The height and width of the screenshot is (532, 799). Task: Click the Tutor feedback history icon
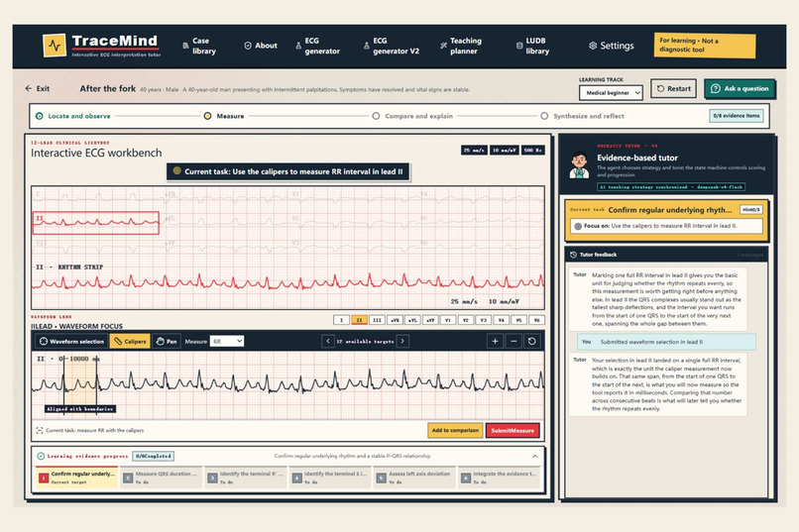click(573, 255)
